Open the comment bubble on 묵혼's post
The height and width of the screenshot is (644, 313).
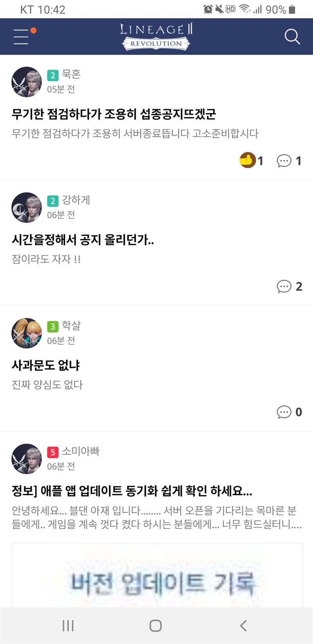tap(284, 161)
